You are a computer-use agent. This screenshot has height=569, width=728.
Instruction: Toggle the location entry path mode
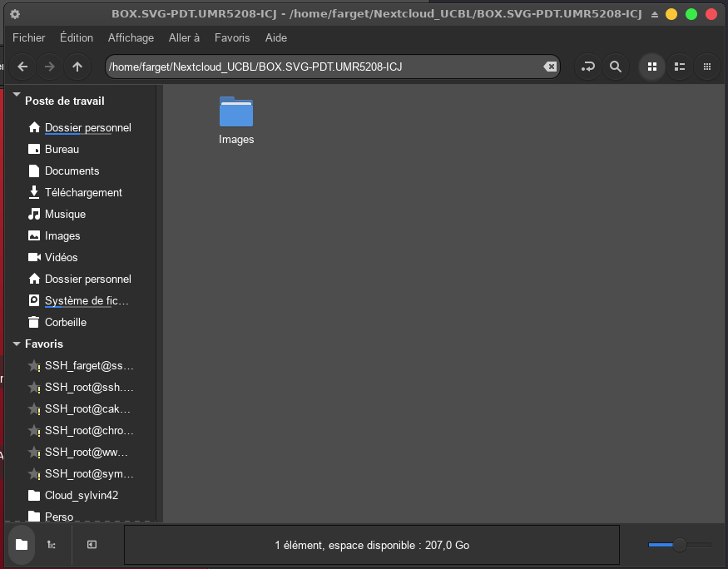588,67
